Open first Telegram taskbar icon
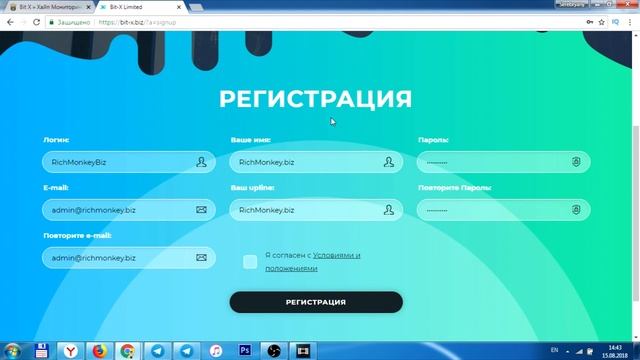The height and width of the screenshot is (360, 640). [x=158, y=351]
